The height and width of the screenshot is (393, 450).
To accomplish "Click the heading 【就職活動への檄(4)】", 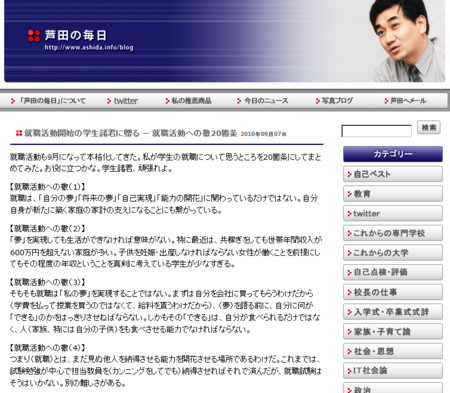I will click(x=47, y=348).
